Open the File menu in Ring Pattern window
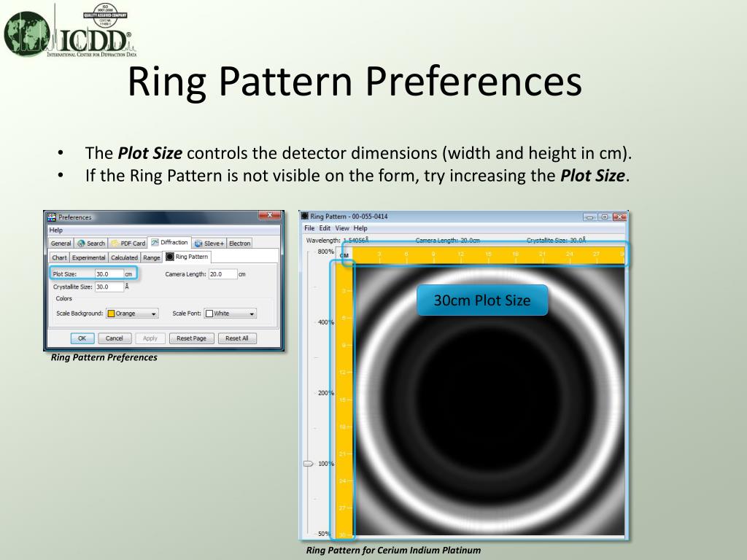 pos(309,228)
